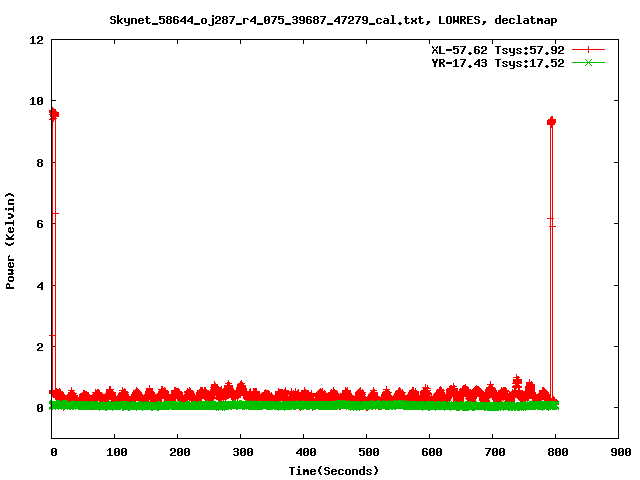The width and height of the screenshot is (640, 480).
Task: Select the YR-17.43 Tsys:17.52 legend entry
Action: point(498,63)
